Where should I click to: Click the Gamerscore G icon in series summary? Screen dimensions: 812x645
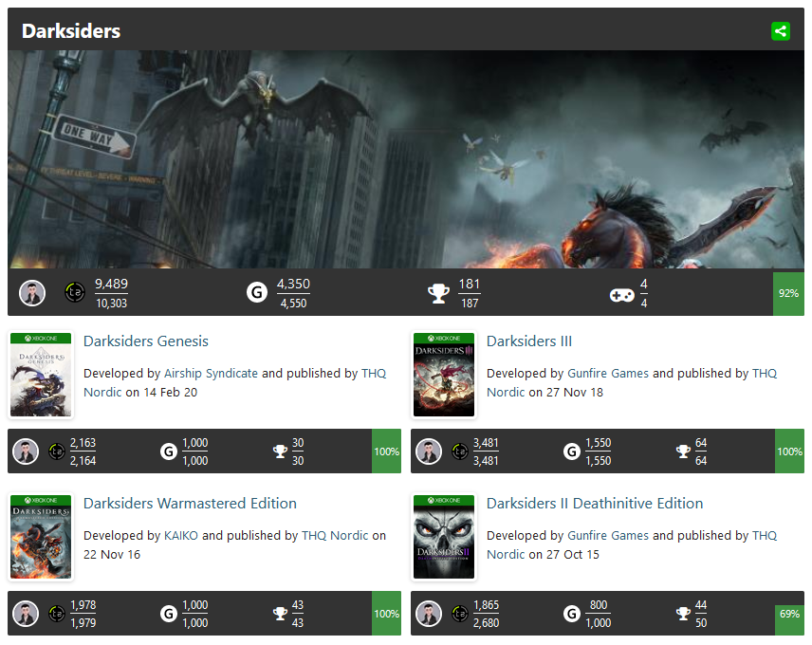[x=257, y=293]
